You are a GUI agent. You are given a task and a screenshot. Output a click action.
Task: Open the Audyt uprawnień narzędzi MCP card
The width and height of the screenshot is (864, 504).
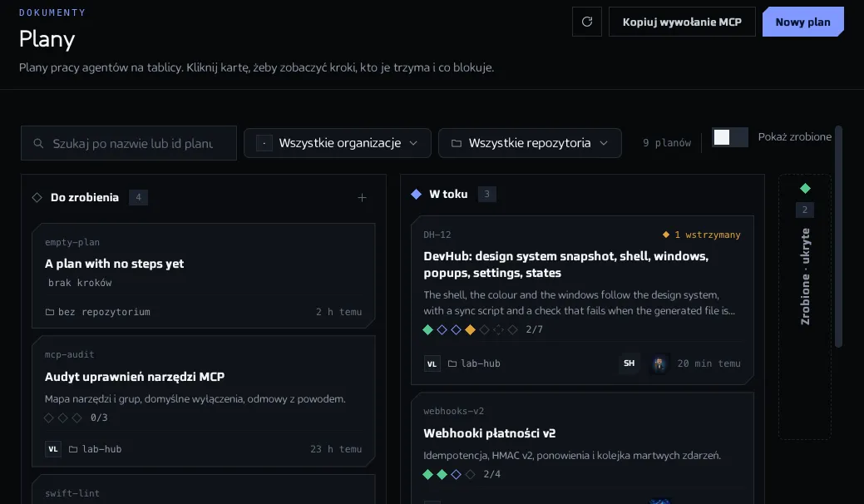click(x=204, y=400)
